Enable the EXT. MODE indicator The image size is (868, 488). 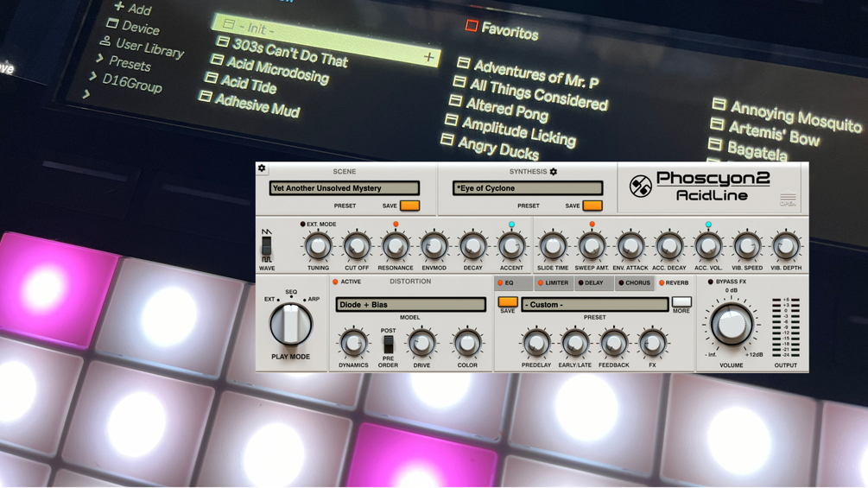[303, 224]
